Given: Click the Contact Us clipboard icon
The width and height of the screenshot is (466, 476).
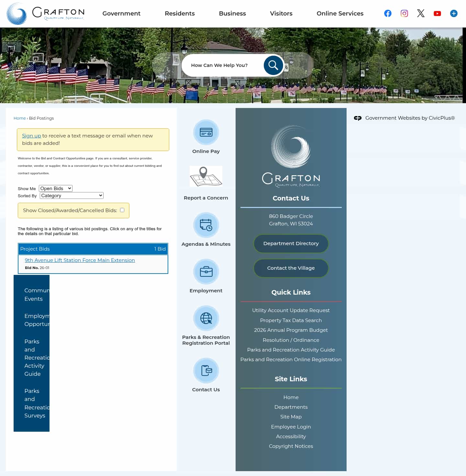Looking at the screenshot, I should [x=206, y=371].
